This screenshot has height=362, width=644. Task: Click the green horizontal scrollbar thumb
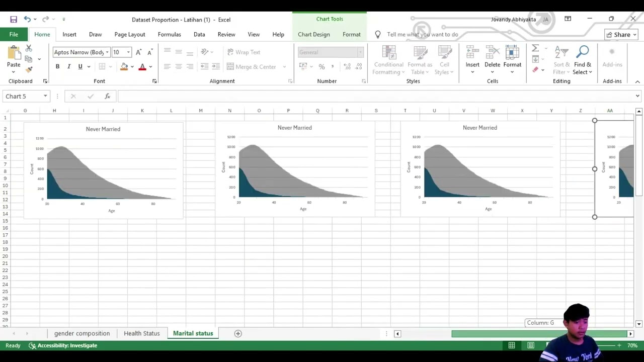pos(539,333)
